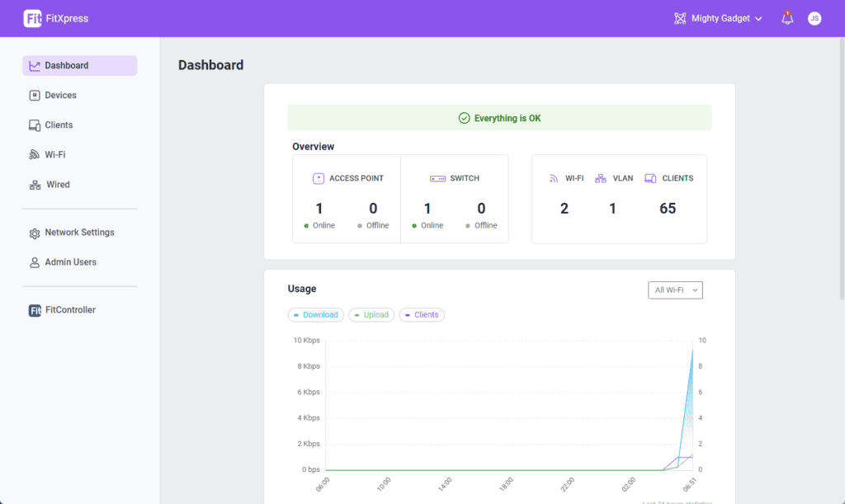
Task: Open the All Wi-Fi filter dropdown
Action: [x=675, y=290]
